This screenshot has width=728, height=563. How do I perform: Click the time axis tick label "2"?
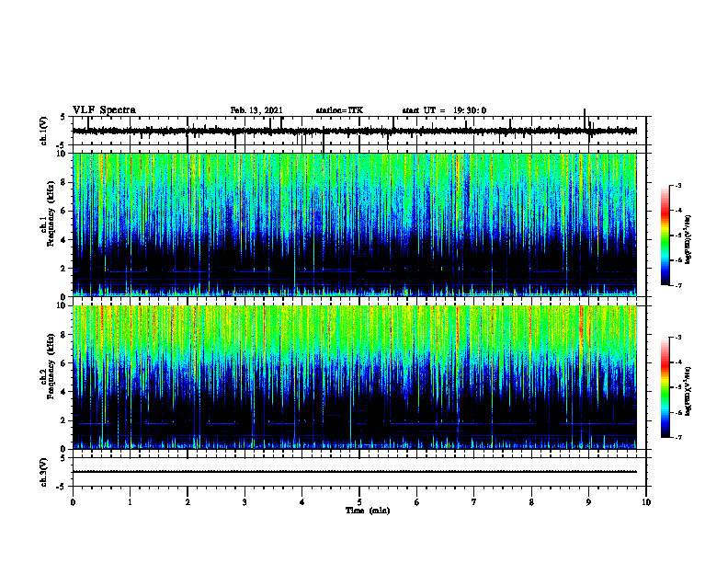188,502
